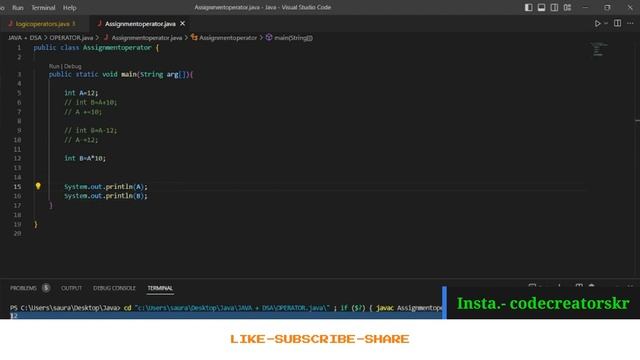This screenshot has height=360, width=640.
Task: Click 'public class Assignmentoperator' line
Action: pos(96,48)
